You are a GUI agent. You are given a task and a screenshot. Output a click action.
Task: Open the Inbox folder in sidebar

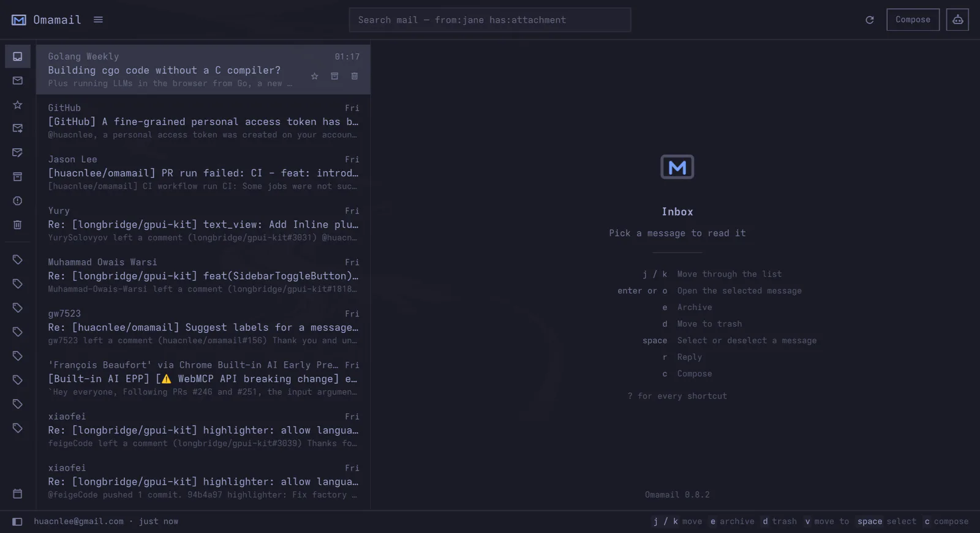18,56
